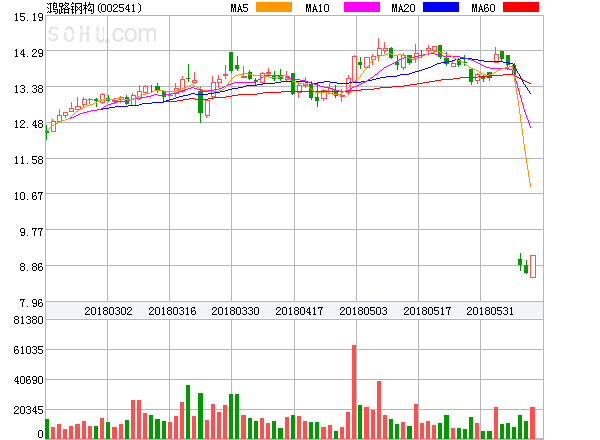600x440 pixels.
Task: Click the MA10 legend label
Action: click(x=317, y=8)
